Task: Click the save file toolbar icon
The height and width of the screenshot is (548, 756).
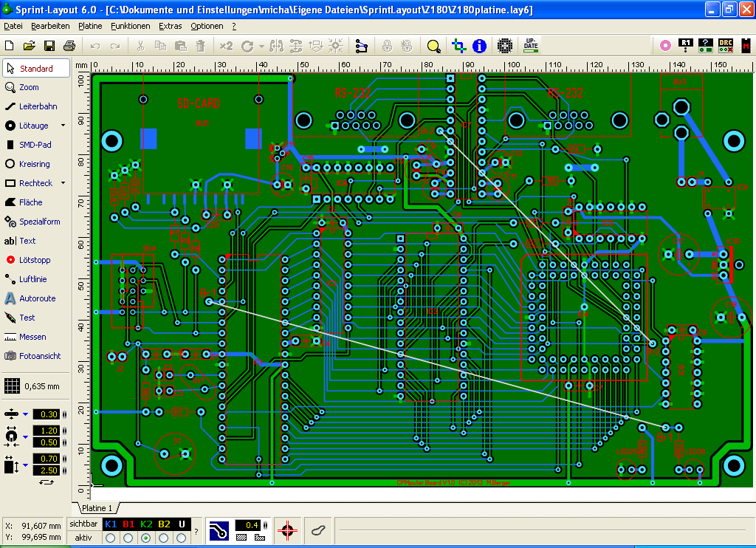Action: coord(49,46)
